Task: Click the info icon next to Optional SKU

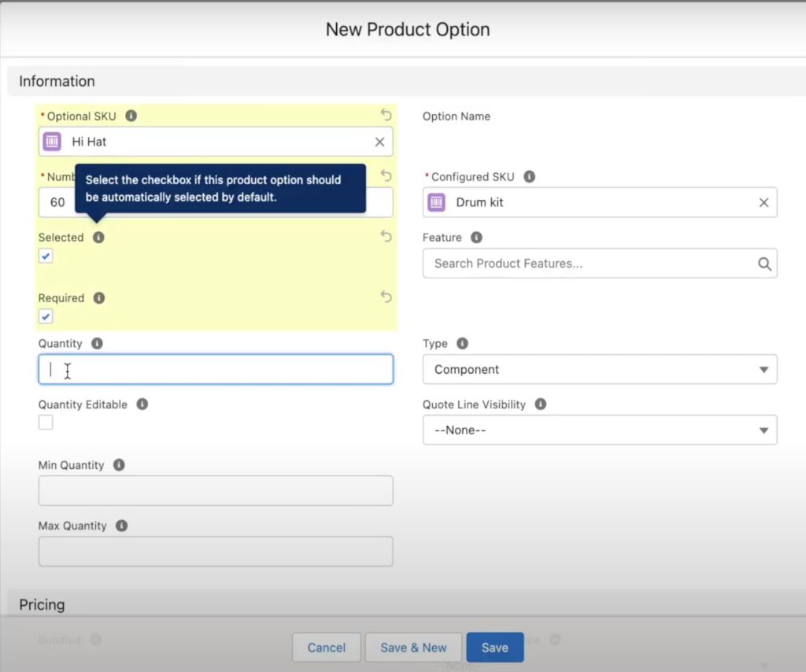Action: pos(131,116)
